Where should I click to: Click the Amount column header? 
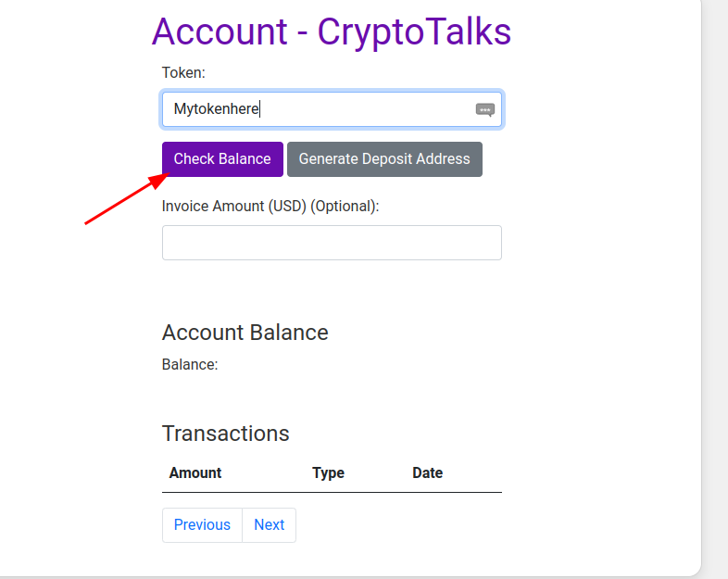(x=195, y=472)
